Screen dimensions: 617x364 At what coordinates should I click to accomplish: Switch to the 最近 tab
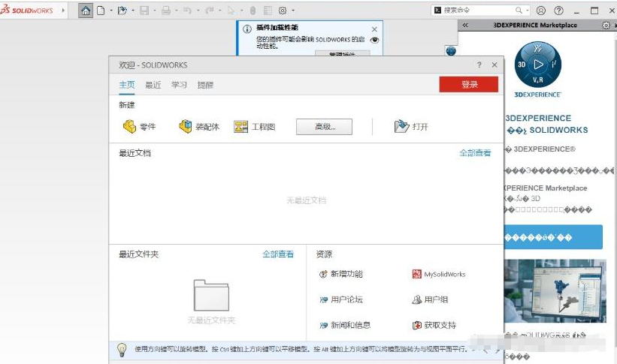pos(153,85)
